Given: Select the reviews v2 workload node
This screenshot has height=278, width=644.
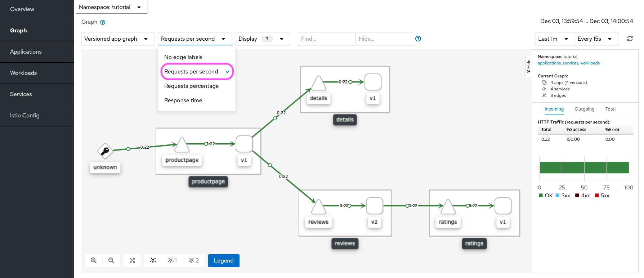Looking at the screenshot, I should pyautogui.click(x=375, y=206).
